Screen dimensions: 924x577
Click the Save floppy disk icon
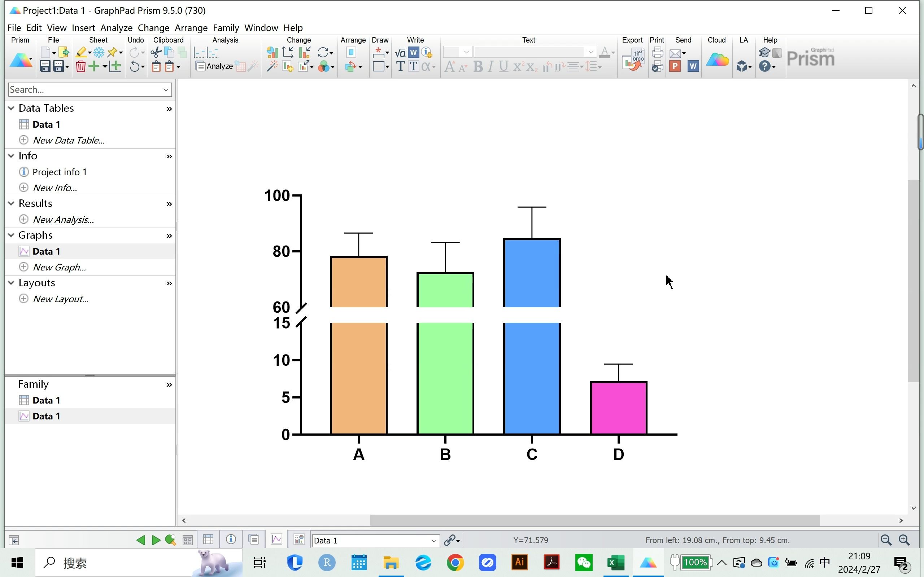tap(45, 67)
